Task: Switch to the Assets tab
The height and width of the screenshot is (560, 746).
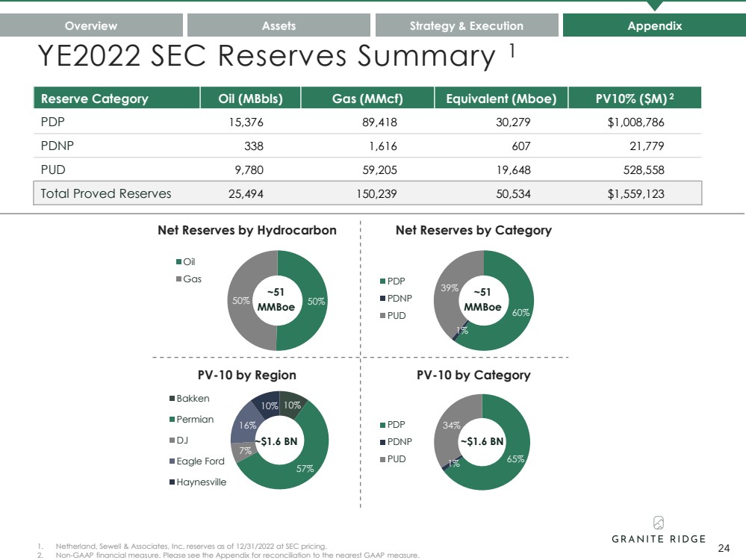Action: pos(279,25)
